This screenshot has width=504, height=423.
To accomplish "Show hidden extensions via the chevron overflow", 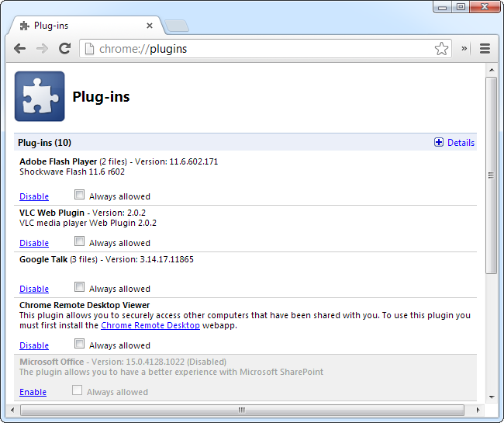I will coord(464,49).
